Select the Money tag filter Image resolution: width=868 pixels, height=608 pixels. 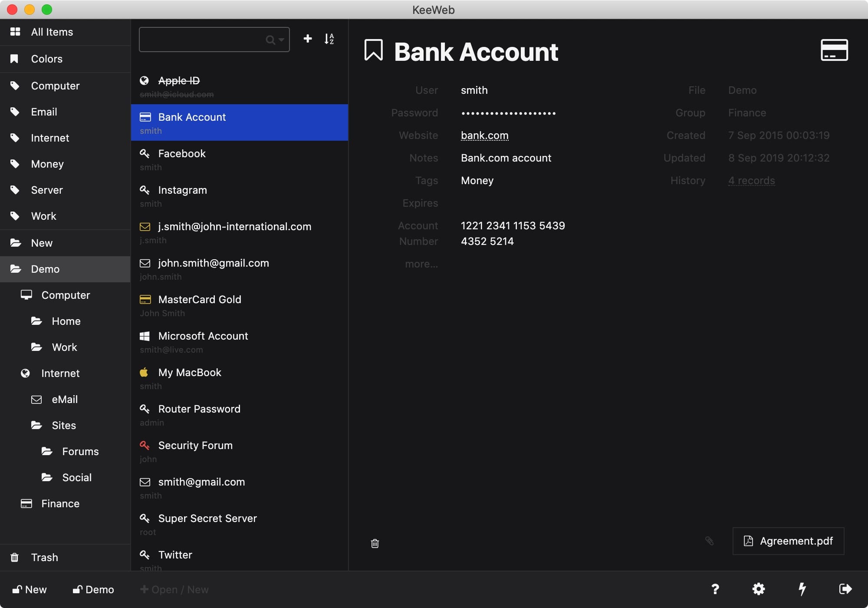pos(47,163)
